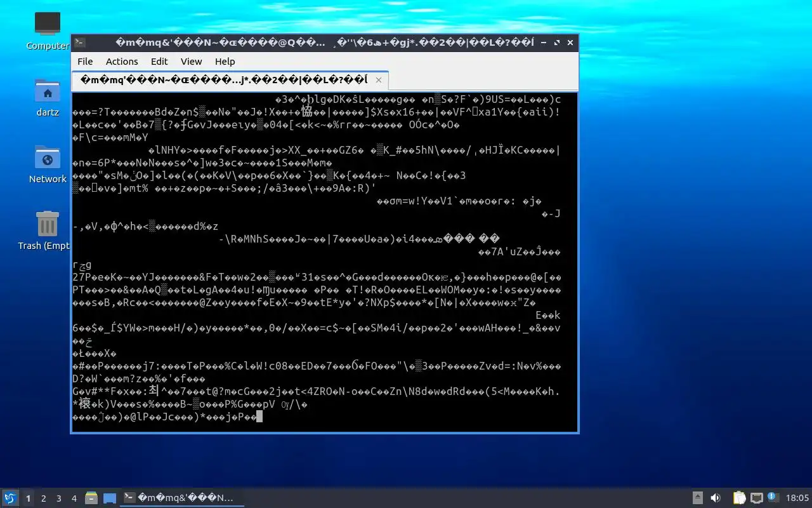Minimize the terminal window

pyautogui.click(x=544, y=43)
